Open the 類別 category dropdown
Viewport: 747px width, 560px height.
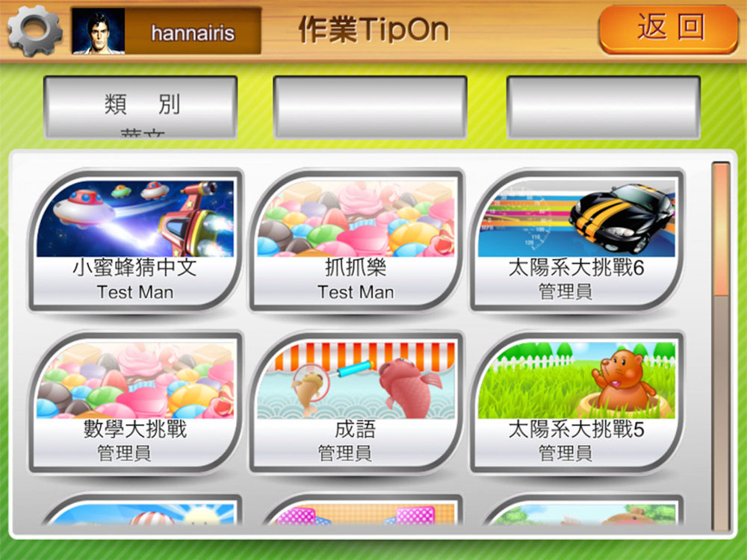pos(140,107)
